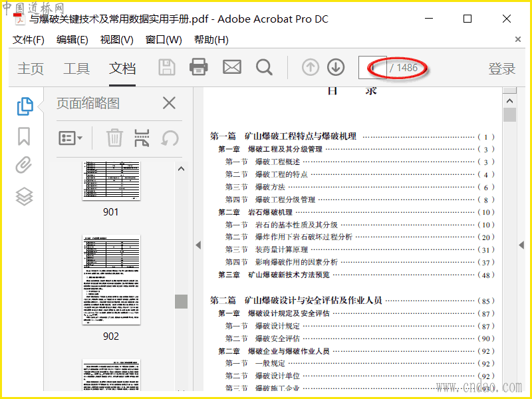Click thumbnail page label 902
The image size is (532, 399).
click(x=111, y=336)
